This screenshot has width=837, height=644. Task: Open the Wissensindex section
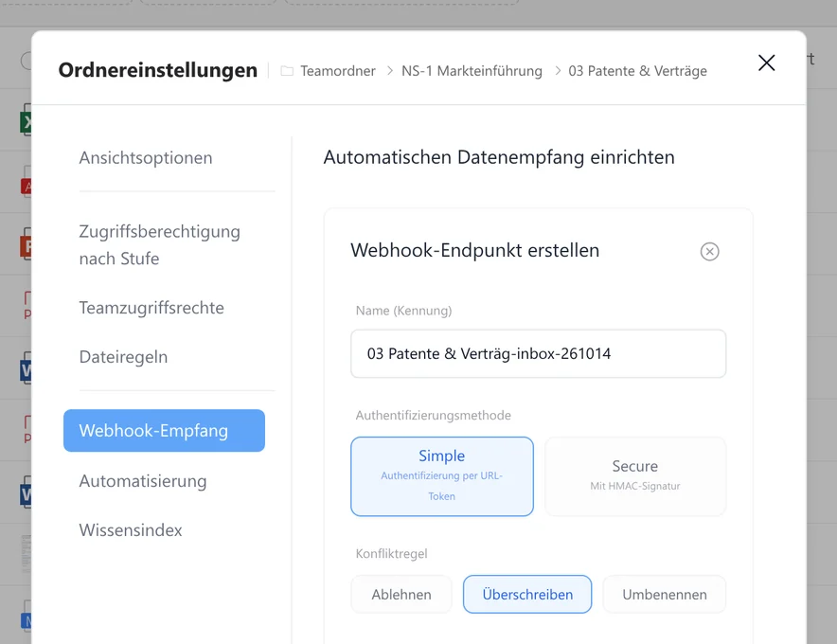click(131, 529)
